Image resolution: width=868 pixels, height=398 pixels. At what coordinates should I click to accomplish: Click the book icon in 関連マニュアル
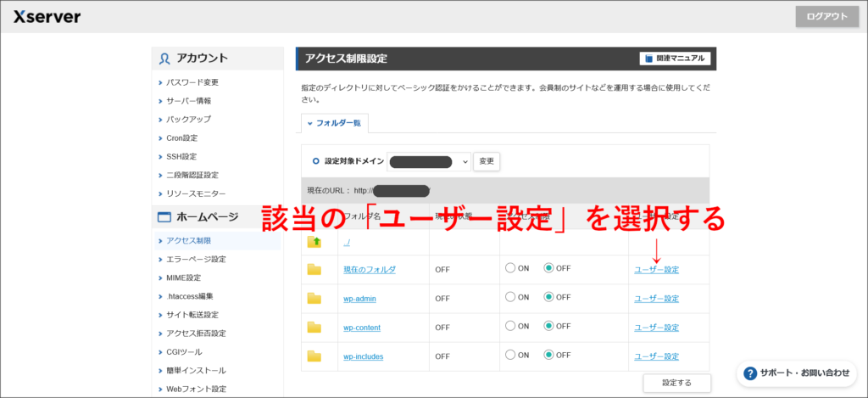click(x=649, y=59)
